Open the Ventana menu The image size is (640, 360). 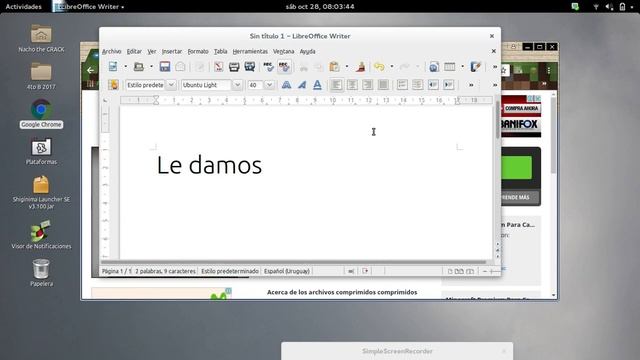click(283, 51)
